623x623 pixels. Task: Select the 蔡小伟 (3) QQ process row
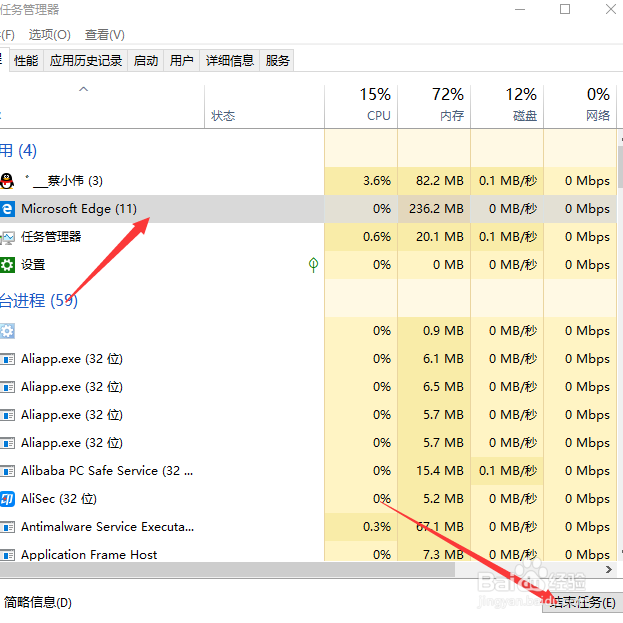[308, 181]
